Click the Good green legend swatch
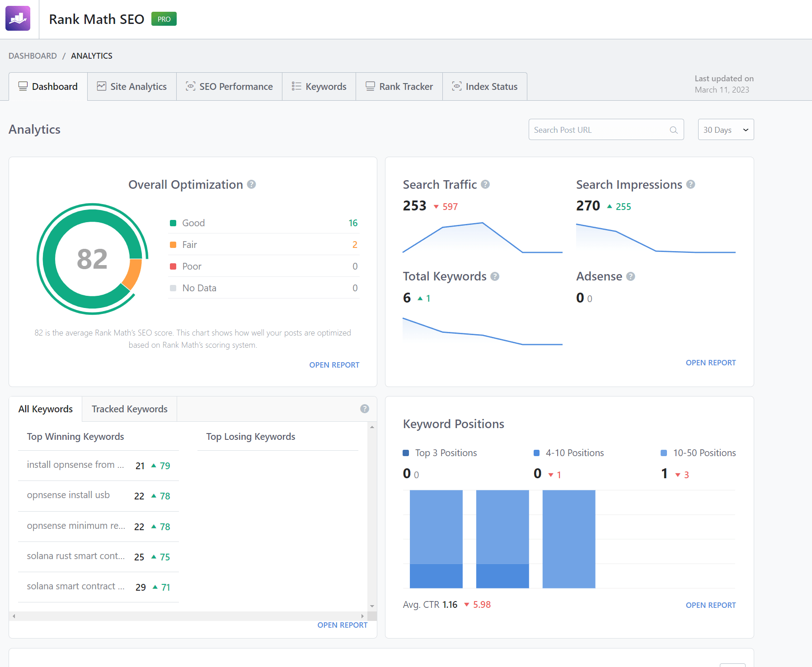 (x=173, y=223)
